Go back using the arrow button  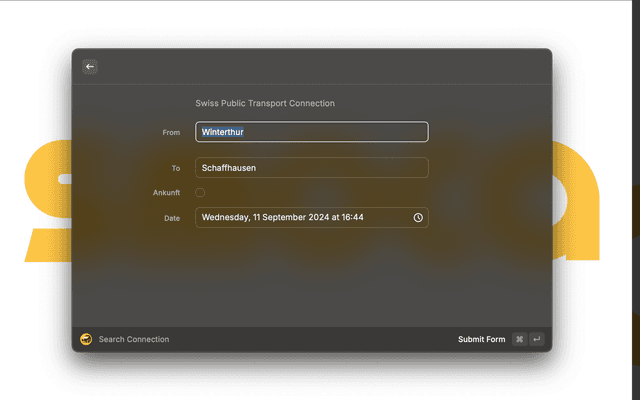click(90, 66)
